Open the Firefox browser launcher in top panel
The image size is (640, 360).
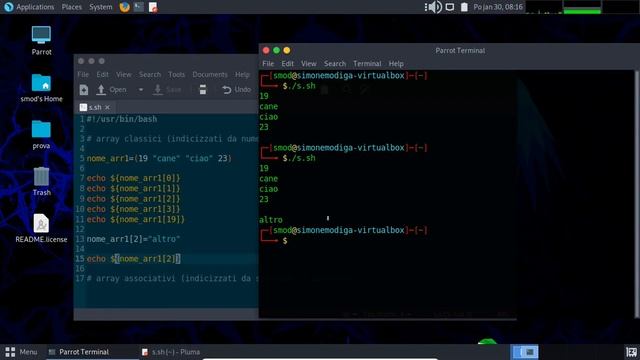coord(124,7)
